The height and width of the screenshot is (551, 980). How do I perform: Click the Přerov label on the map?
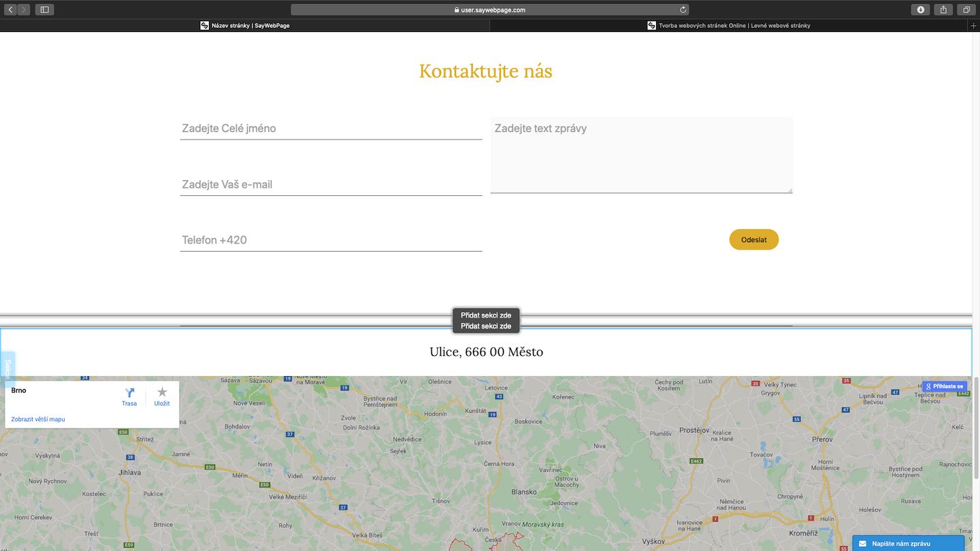click(x=822, y=439)
